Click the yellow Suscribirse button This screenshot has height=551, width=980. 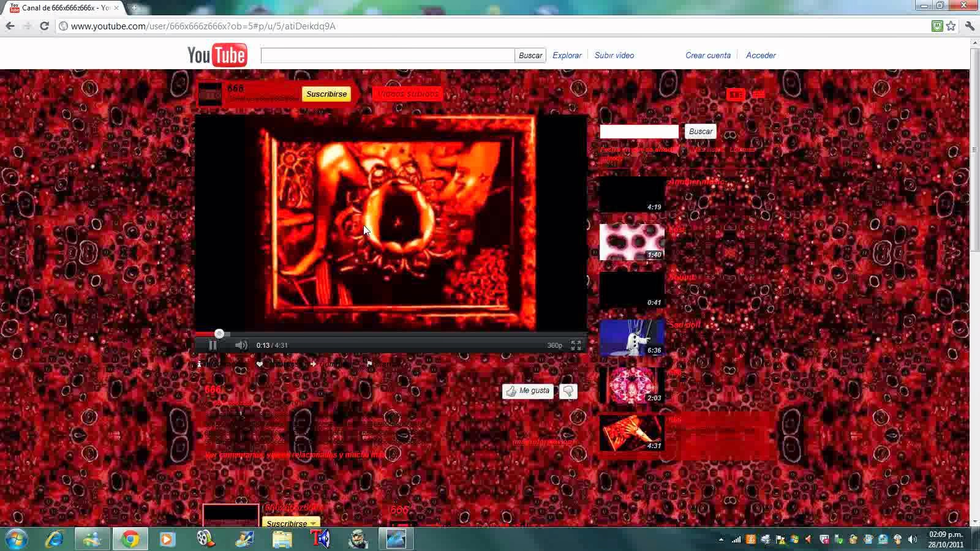[x=326, y=94]
